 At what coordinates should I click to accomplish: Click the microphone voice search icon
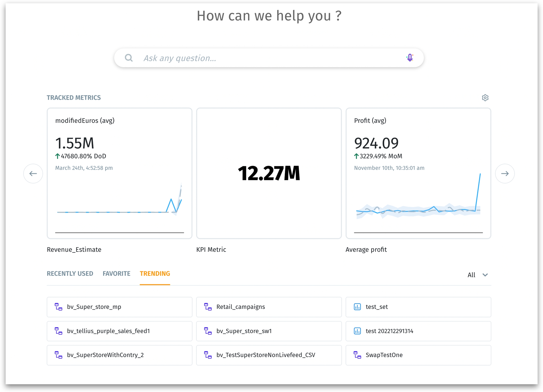pyautogui.click(x=410, y=58)
